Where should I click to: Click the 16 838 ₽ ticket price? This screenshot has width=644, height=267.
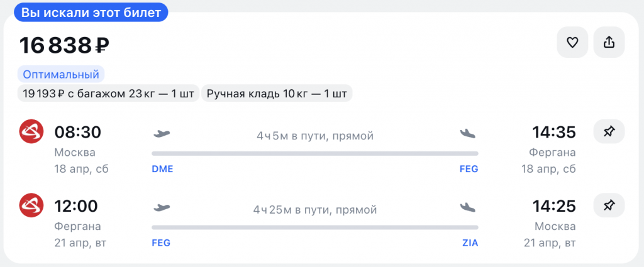[65, 45]
